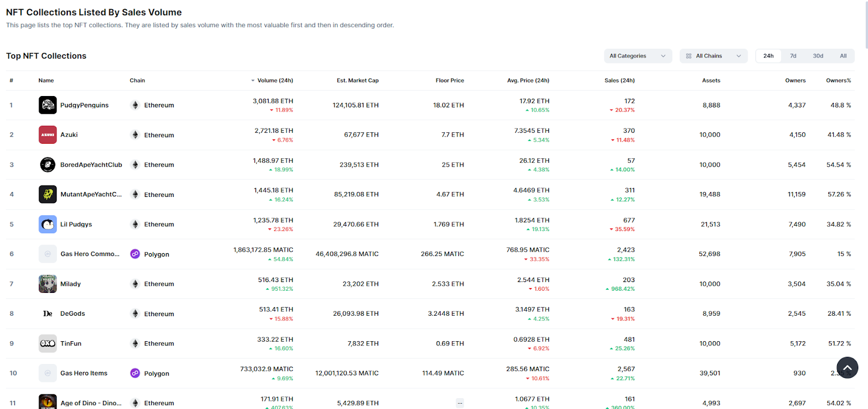Click the 3,081.88 ETH volume value

pyautogui.click(x=273, y=101)
